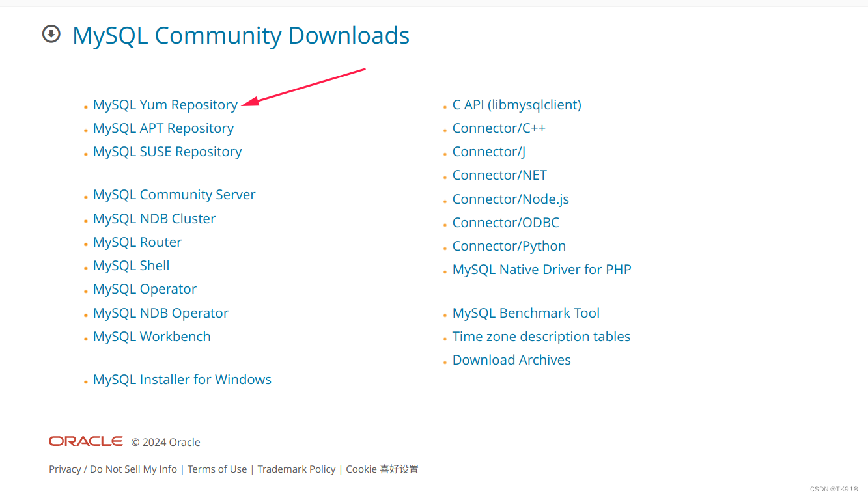Open Connector/Python downloads
Viewport: 868px width, 498px height.
click(x=509, y=246)
